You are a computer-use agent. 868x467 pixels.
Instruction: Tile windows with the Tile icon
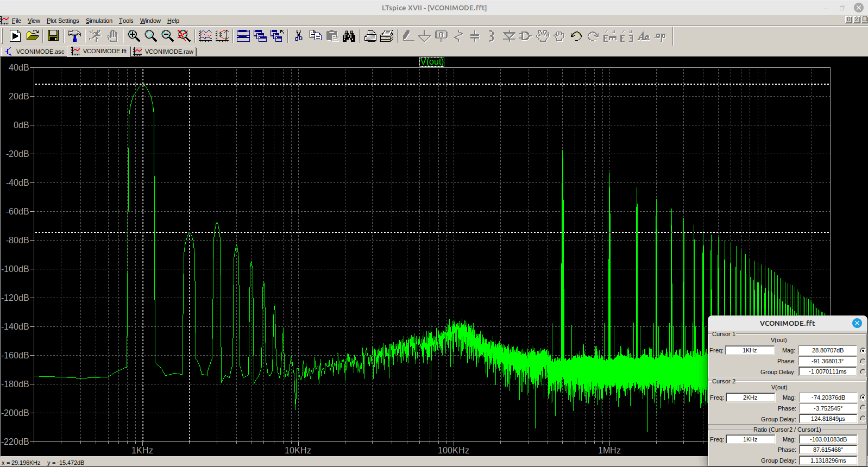point(243,36)
